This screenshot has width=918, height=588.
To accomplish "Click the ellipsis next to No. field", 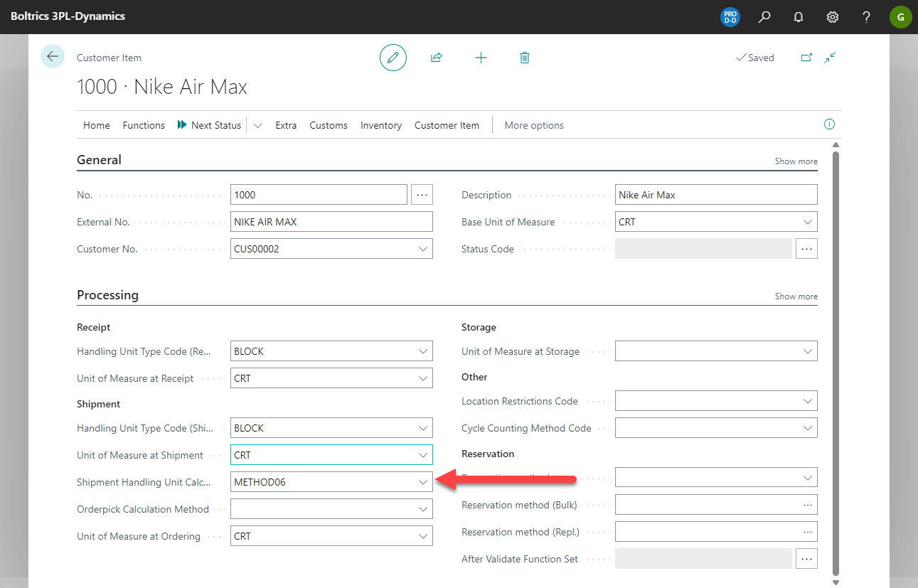I will [422, 194].
